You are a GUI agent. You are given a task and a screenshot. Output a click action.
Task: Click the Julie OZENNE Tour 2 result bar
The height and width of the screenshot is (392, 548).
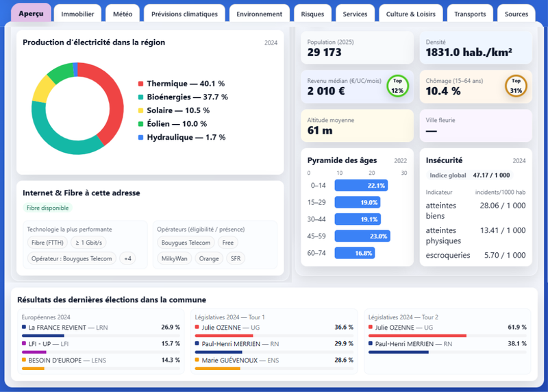417,336
